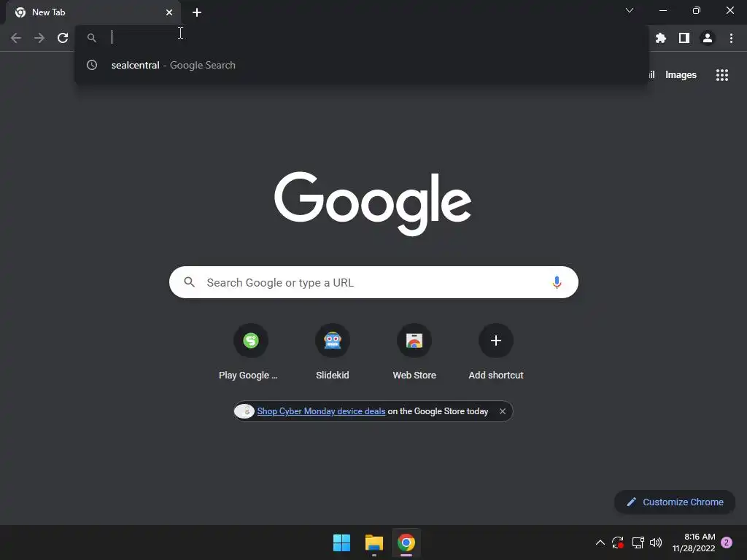747x560 pixels.
Task: Click the Google logo
Action: (x=373, y=204)
